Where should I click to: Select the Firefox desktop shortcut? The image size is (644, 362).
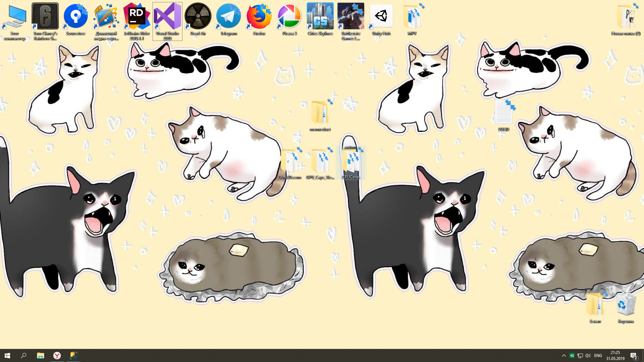tap(259, 19)
